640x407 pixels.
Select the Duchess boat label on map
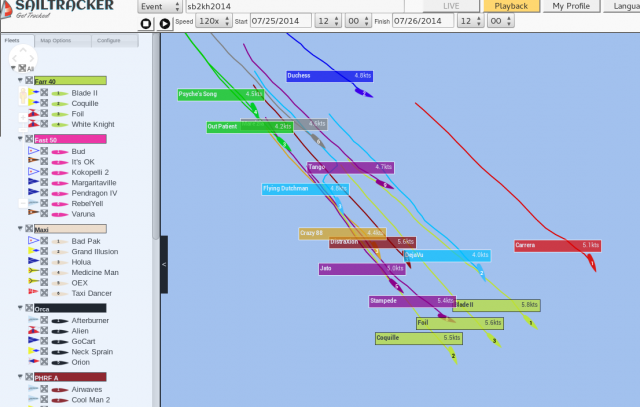tap(329, 76)
